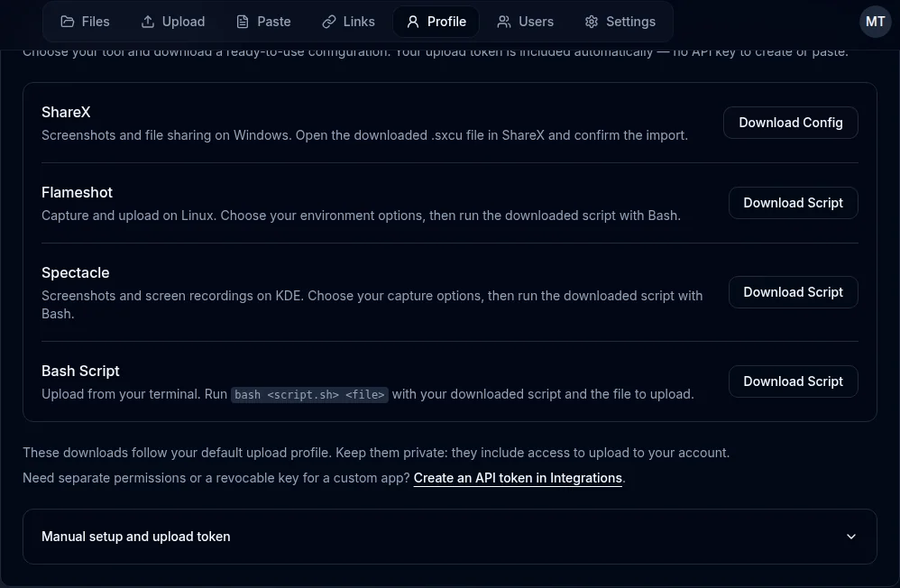Switch to the Paste tab

[263, 22]
